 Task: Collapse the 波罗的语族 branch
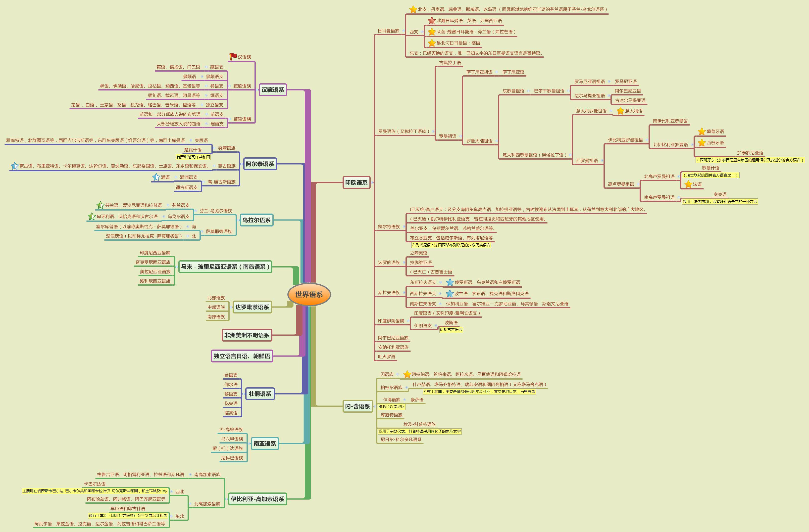point(404,263)
